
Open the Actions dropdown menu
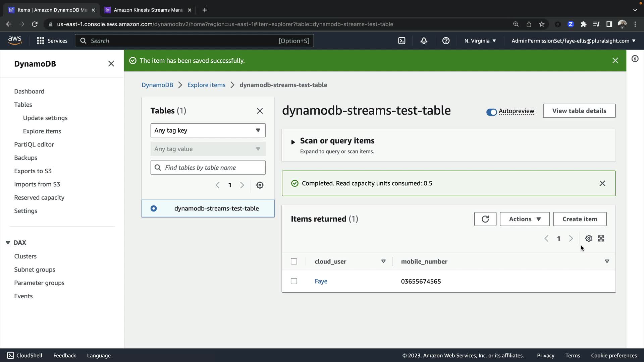click(x=524, y=219)
